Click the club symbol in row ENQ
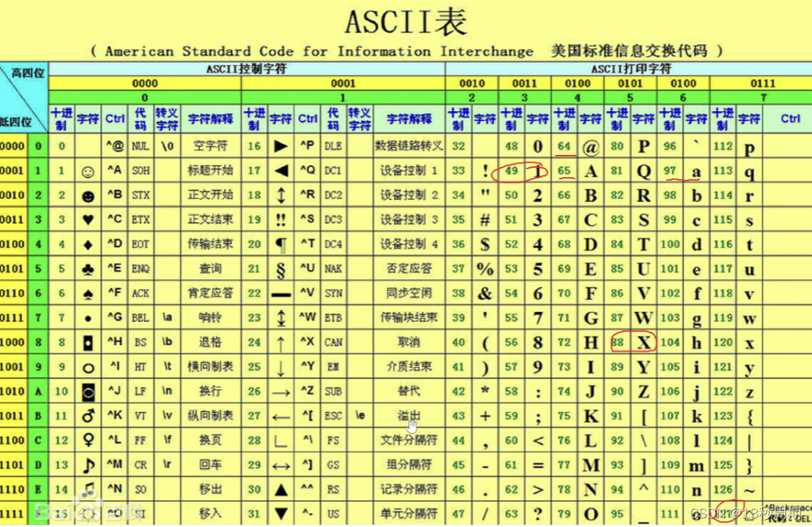Viewport: 812px width, 527px height. [88, 269]
